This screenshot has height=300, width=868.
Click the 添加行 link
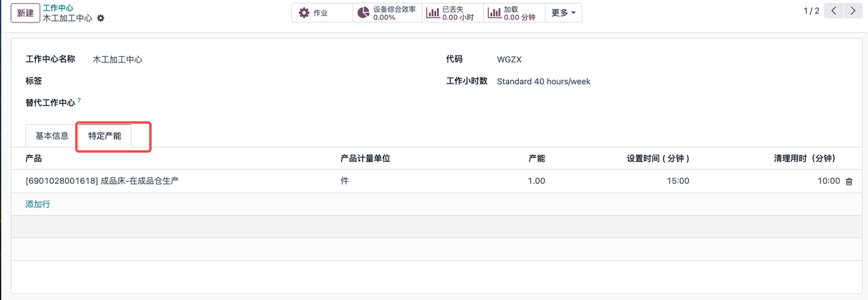click(37, 204)
